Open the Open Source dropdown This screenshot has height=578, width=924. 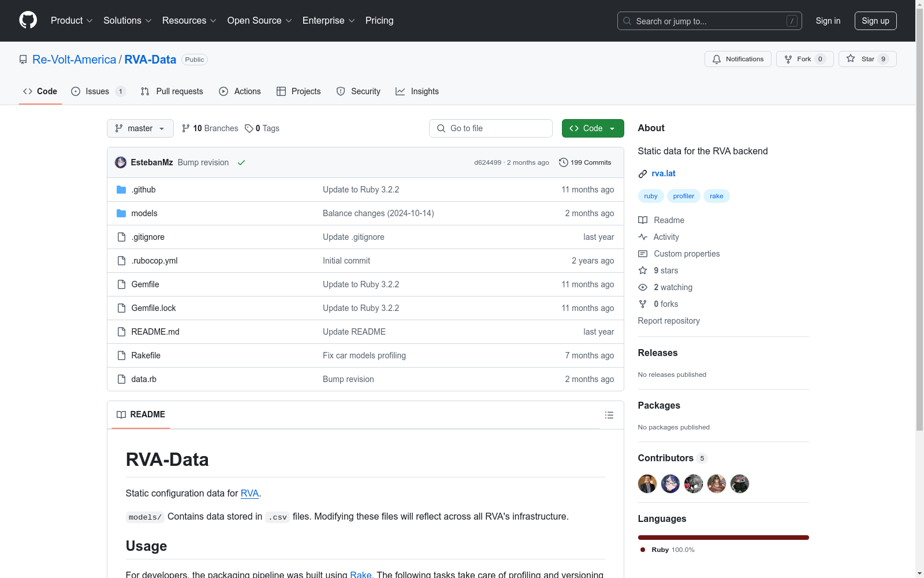pyautogui.click(x=260, y=21)
